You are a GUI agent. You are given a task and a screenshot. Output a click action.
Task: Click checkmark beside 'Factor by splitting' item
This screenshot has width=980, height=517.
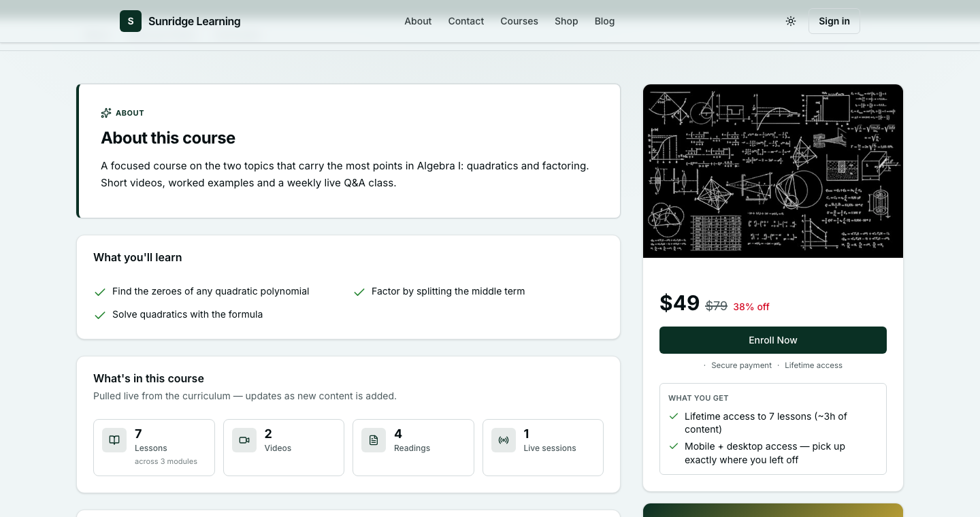[x=359, y=292]
